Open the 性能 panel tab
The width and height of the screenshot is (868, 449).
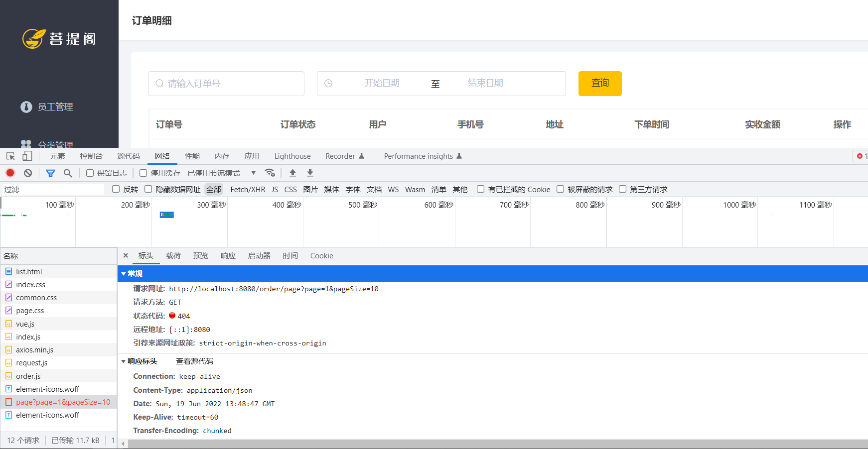(x=192, y=156)
